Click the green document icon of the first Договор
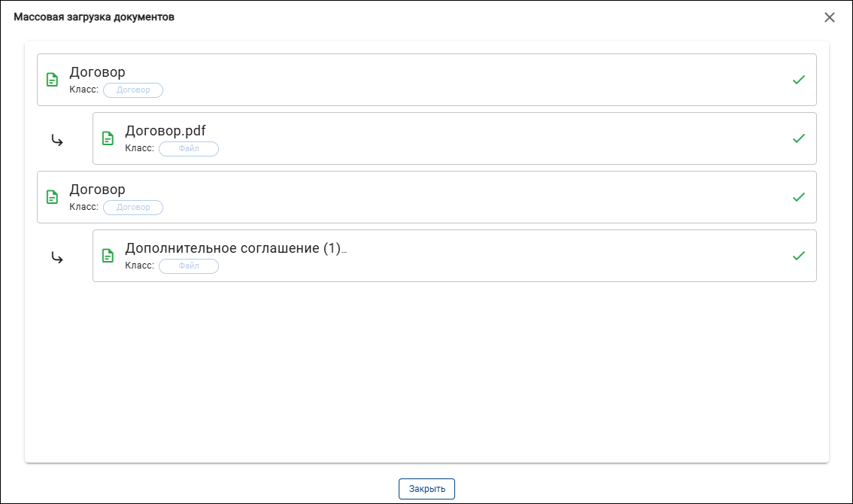This screenshot has height=504, width=853. click(52, 80)
